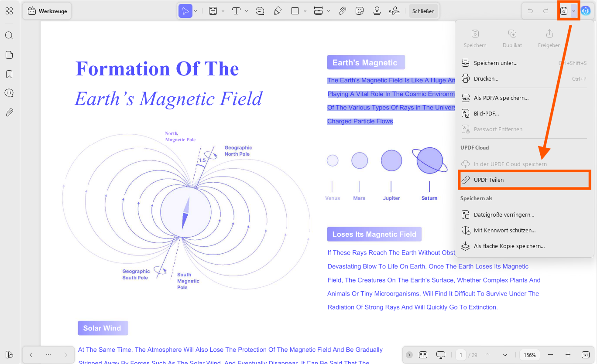Image resolution: width=597 pixels, height=364 pixels.
Task: Click the Solar Wind heading label
Action: [x=103, y=328]
